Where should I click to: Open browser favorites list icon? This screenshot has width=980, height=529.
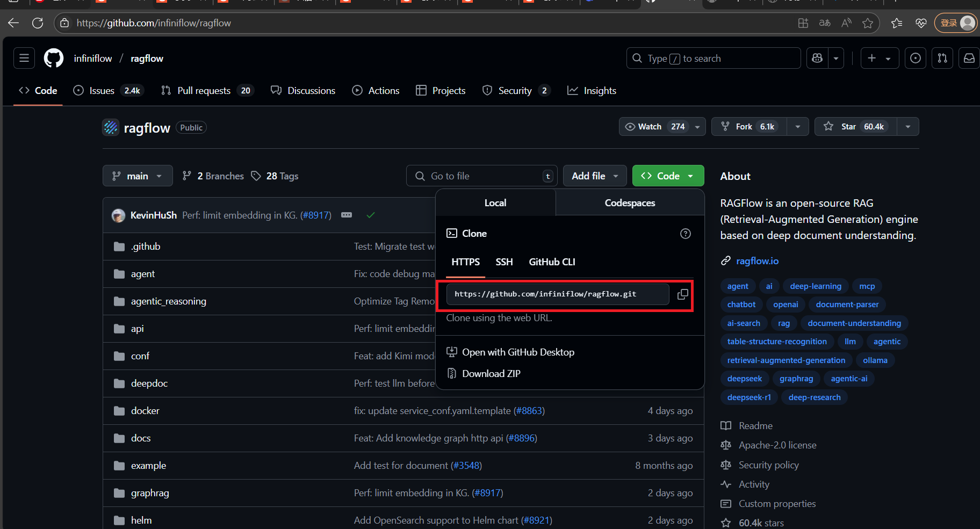tap(897, 23)
